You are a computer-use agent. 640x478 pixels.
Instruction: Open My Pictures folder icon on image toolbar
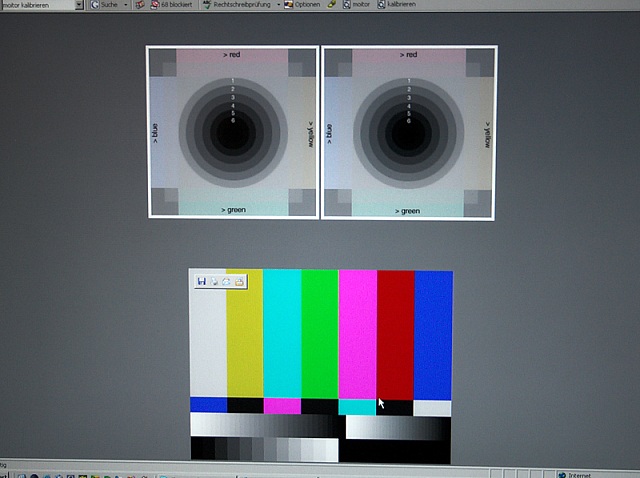point(239,283)
